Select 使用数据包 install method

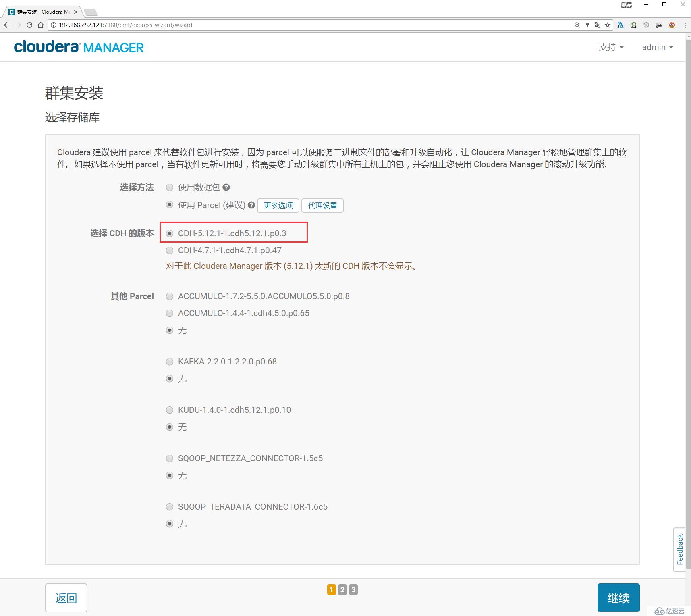tap(170, 187)
